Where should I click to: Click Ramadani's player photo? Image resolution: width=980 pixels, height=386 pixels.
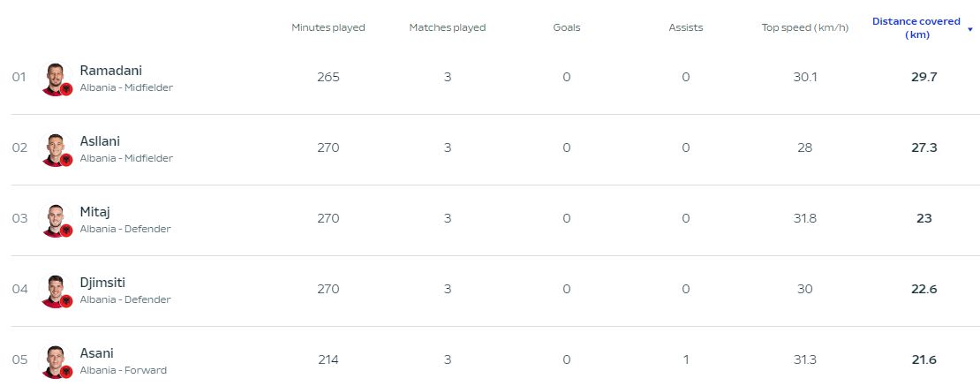click(x=56, y=79)
